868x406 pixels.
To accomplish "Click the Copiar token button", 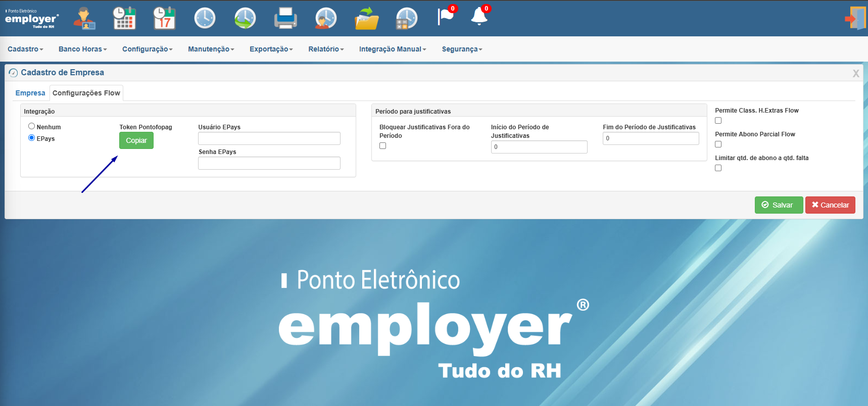I will click(136, 140).
